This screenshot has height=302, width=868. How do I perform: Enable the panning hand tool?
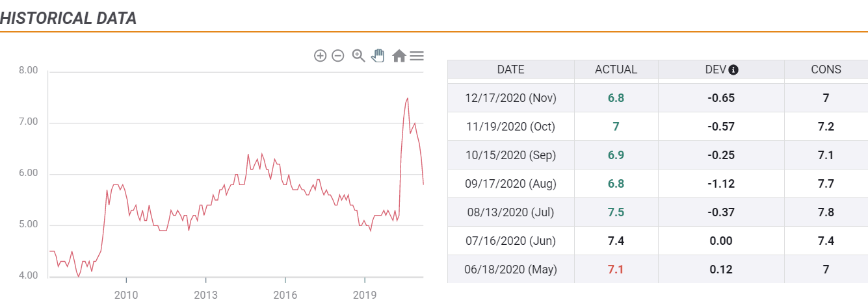tap(378, 56)
